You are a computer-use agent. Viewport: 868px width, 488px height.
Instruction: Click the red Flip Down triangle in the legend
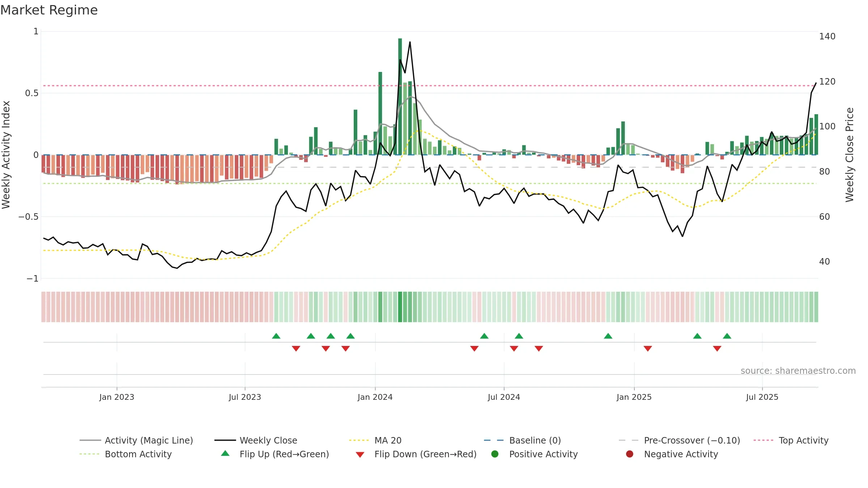point(360,455)
